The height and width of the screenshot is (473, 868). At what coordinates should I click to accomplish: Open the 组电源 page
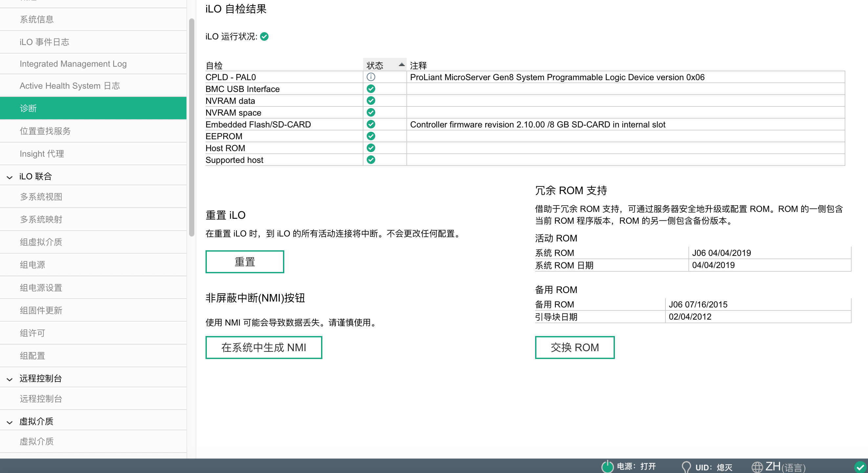[93, 265]
